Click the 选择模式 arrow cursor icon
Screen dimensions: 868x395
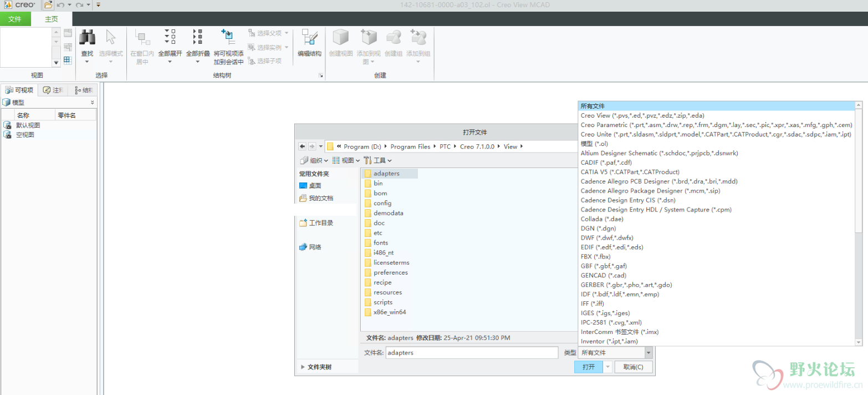(110, 37)
